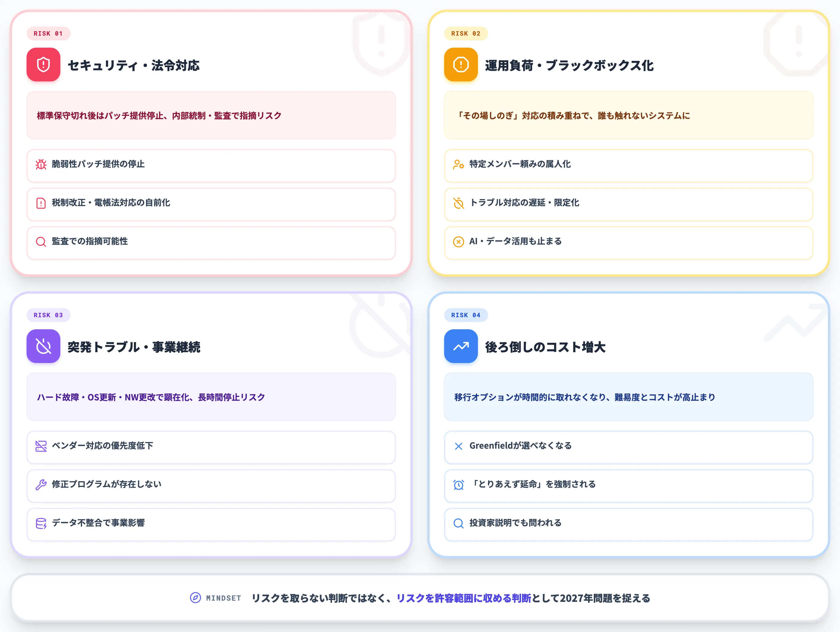Viewport: 840px width, 632px height.
Task: Click the orange octagon alert icon
Action: pyautogui.click(x=461, y=65)
